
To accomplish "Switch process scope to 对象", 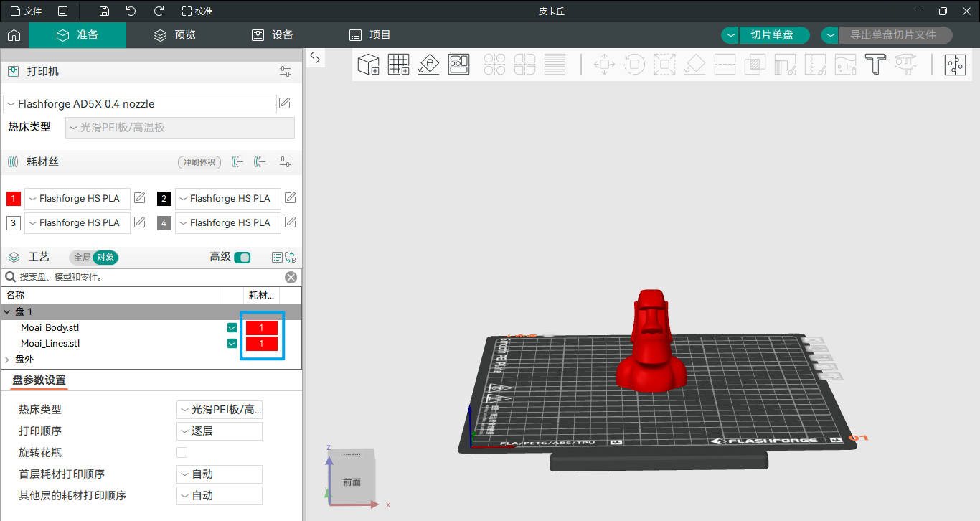I will click(x=105, y=257).
